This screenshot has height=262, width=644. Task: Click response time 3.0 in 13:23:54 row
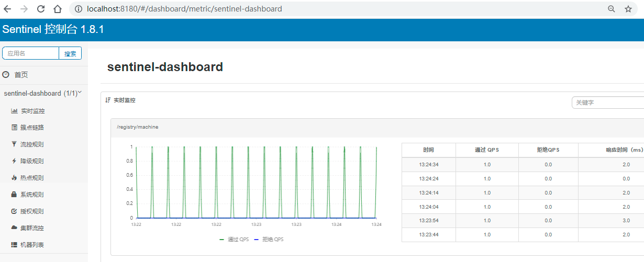tap(626, 221)
